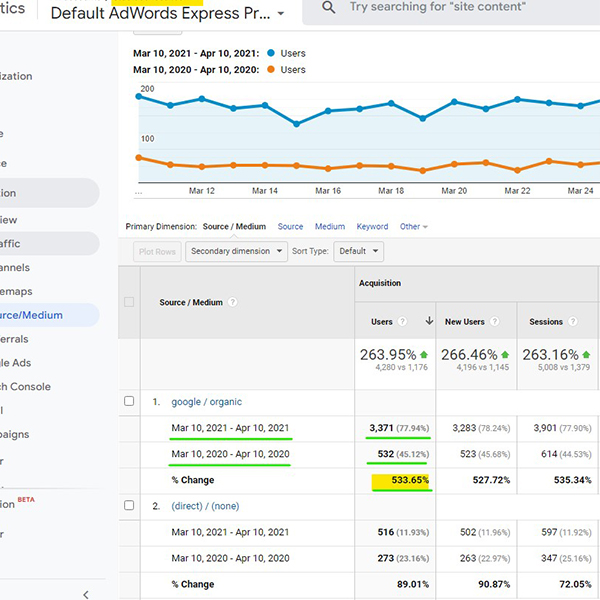Expand the Other primary dimension menu
This screenshot has width=600, height=600.
click(x=414, y=227)
